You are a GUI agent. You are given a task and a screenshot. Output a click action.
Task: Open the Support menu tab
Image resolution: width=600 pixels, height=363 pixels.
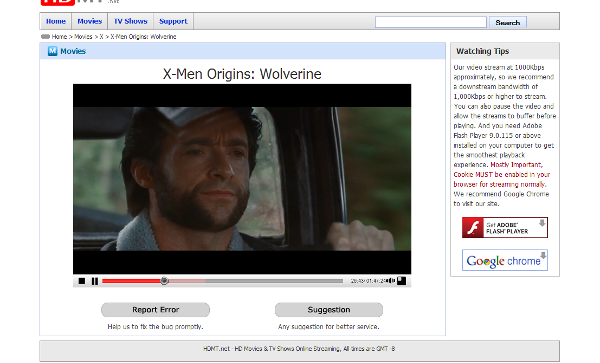pyautogui.click(x=173, y=21)
